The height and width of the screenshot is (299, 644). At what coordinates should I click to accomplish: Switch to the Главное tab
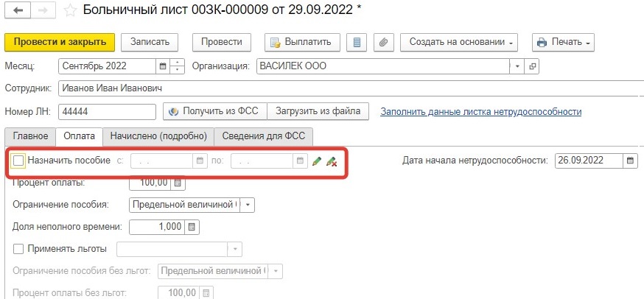click(x=30, y=136)
